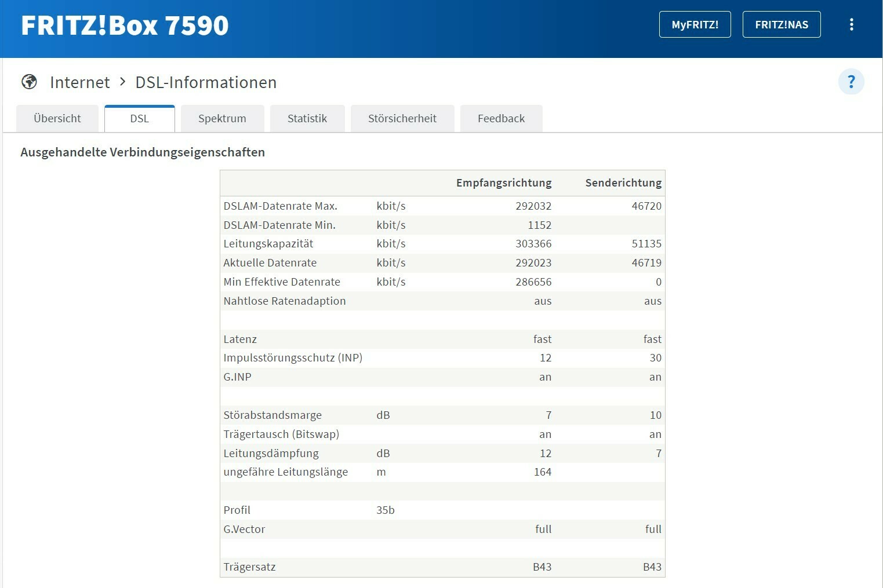This screenshot has height=588, width=883.
Task: Click the value 292032
Action: click(x=533, y=206)
